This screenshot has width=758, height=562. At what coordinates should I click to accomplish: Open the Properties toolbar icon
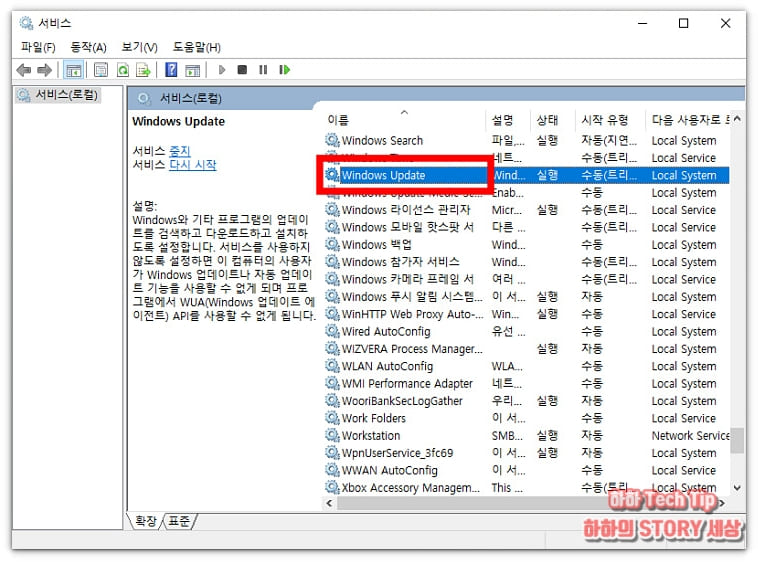(101, 71)
